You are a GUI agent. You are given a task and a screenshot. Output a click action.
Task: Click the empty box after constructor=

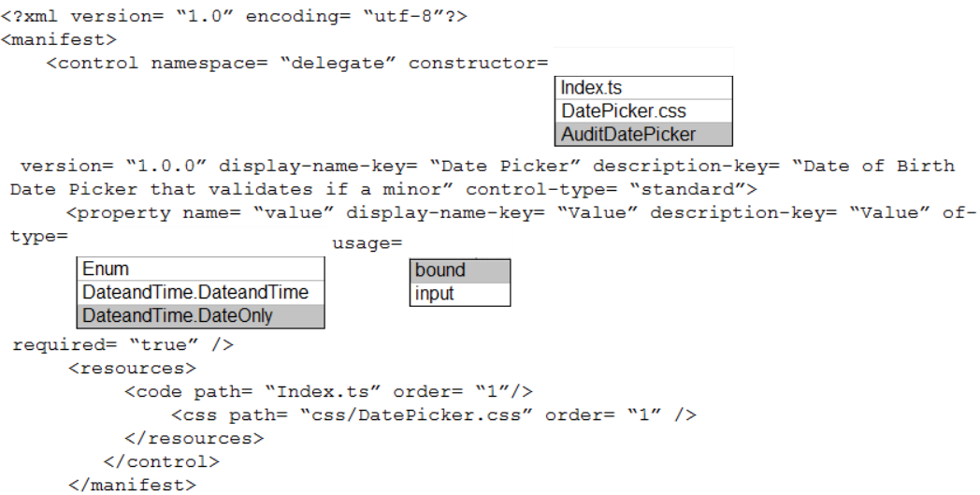pyautogui.click(x=643, y=62)
